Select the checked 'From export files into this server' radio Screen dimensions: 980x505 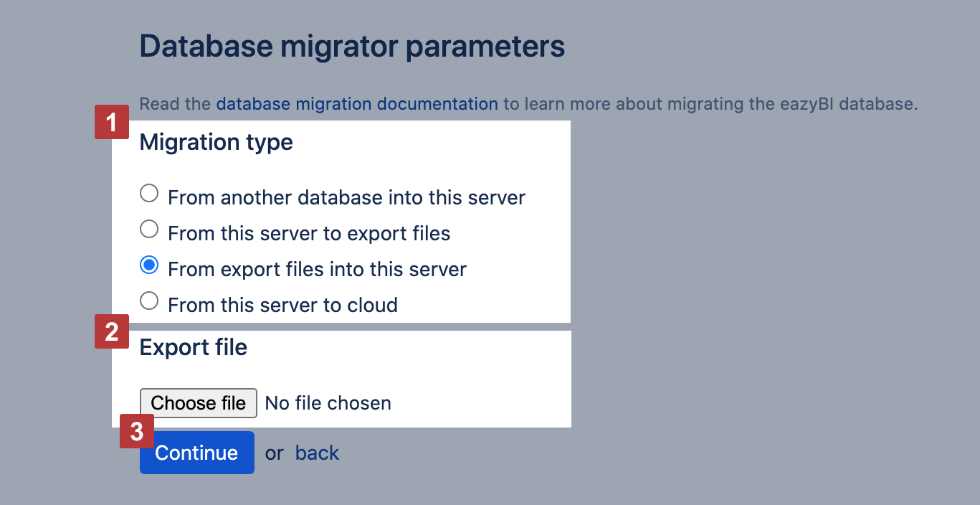(x=149, y=265)
